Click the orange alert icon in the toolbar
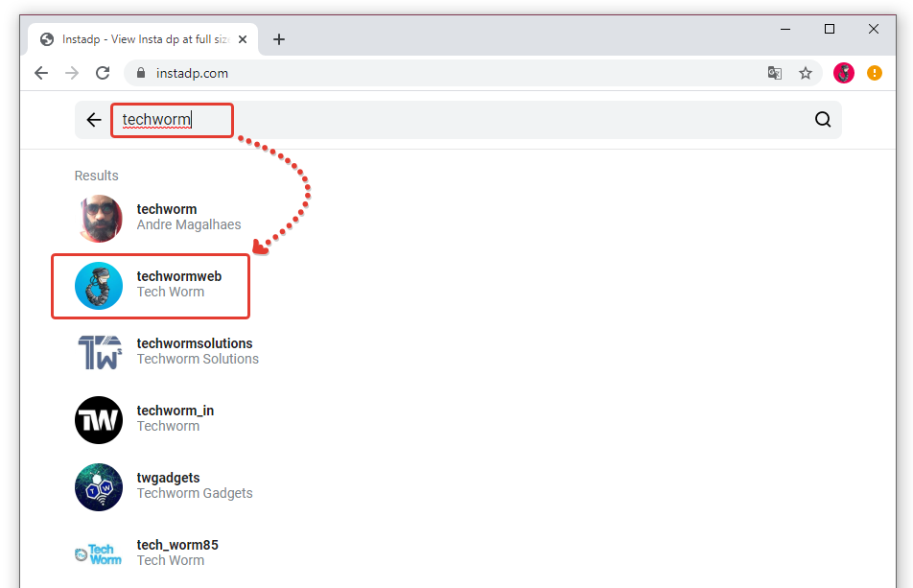 point(874,73)
